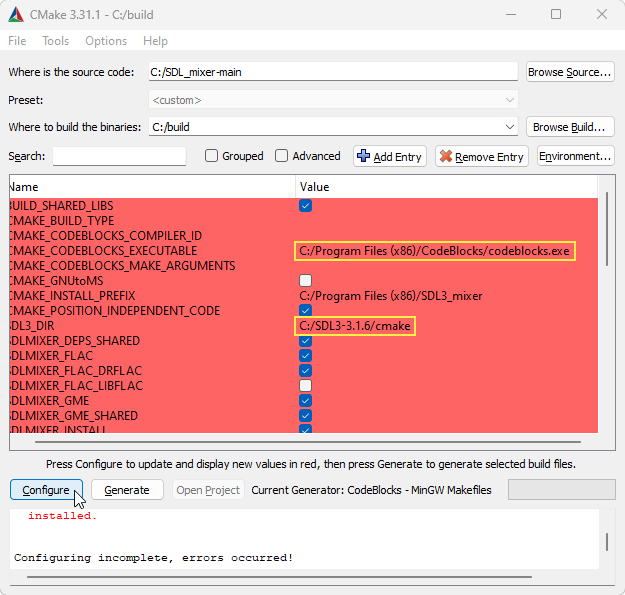Click the Configure button
Image resolution: width=625 pixels, height=595 pixels.
(x=46, y=490)
